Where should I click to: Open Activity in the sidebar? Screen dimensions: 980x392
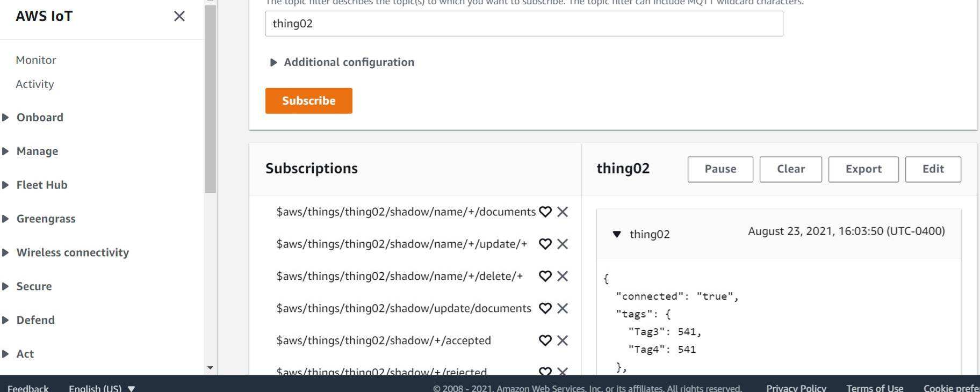tap(35, 84)
